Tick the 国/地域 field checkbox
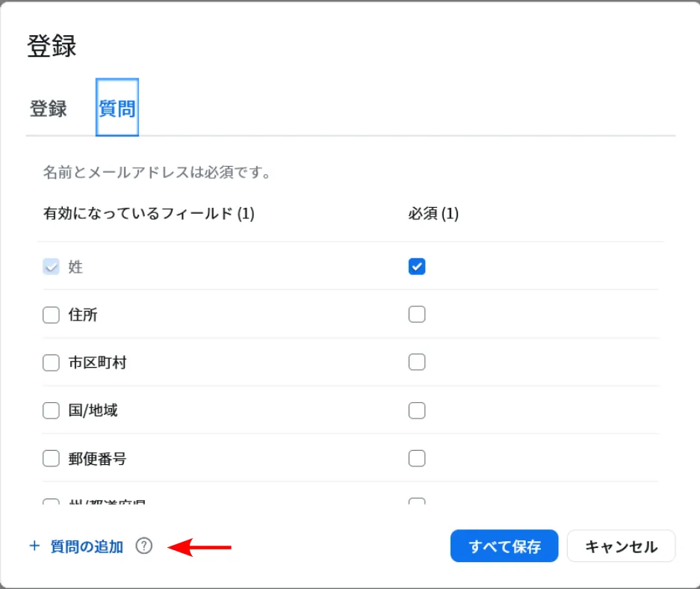 pyautogui.click(x=51, y=410)
